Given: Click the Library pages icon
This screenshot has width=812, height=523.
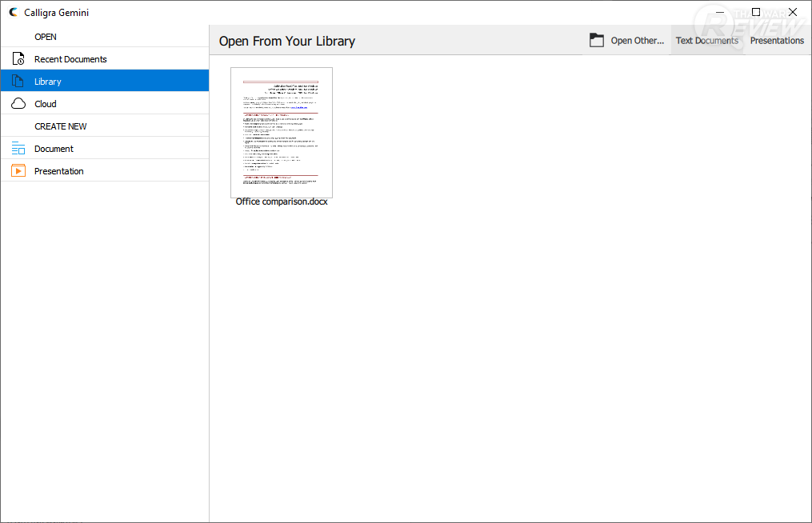Looking at the screenshot, I should pos(18,82).
